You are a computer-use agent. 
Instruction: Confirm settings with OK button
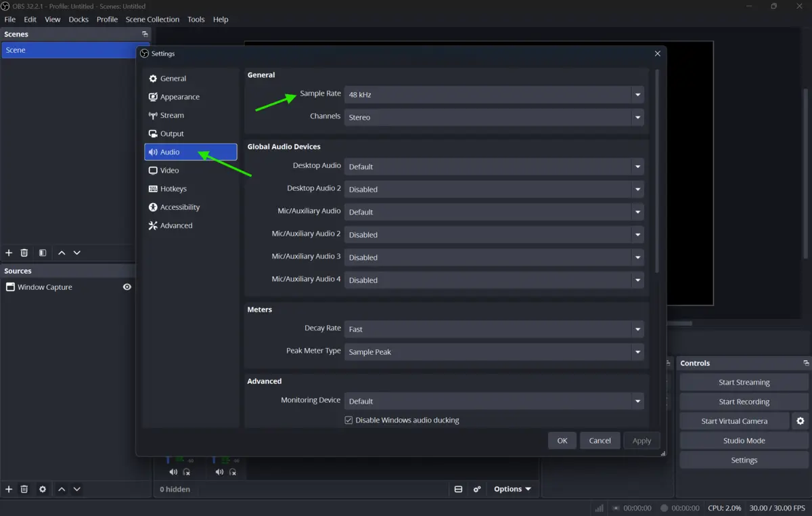pyautogui.click(x=562, y=440)
